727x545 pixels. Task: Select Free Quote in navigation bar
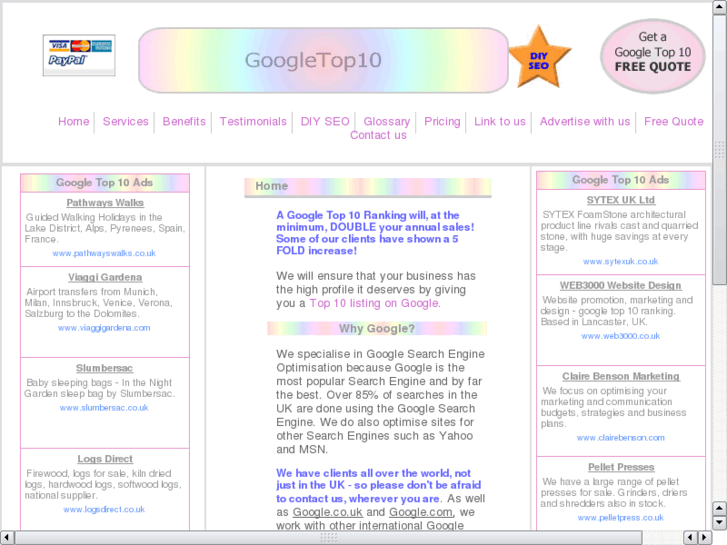point(673,122)
